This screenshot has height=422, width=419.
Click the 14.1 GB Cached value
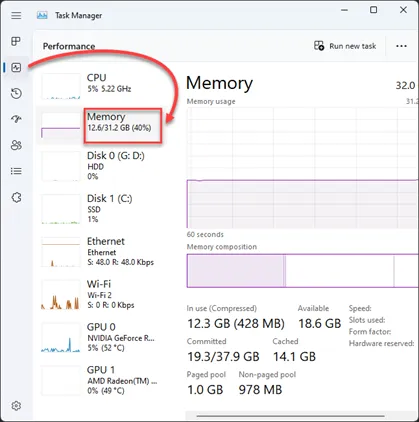tap(294, 357)
